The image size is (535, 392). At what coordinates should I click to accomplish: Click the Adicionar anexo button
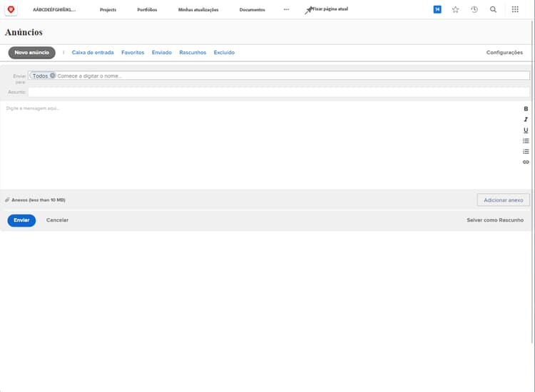point(504,200)
